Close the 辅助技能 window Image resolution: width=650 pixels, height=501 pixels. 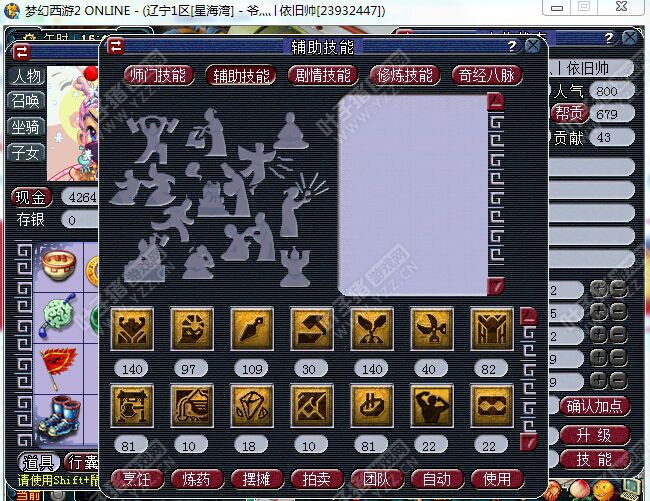coord(532,46)
